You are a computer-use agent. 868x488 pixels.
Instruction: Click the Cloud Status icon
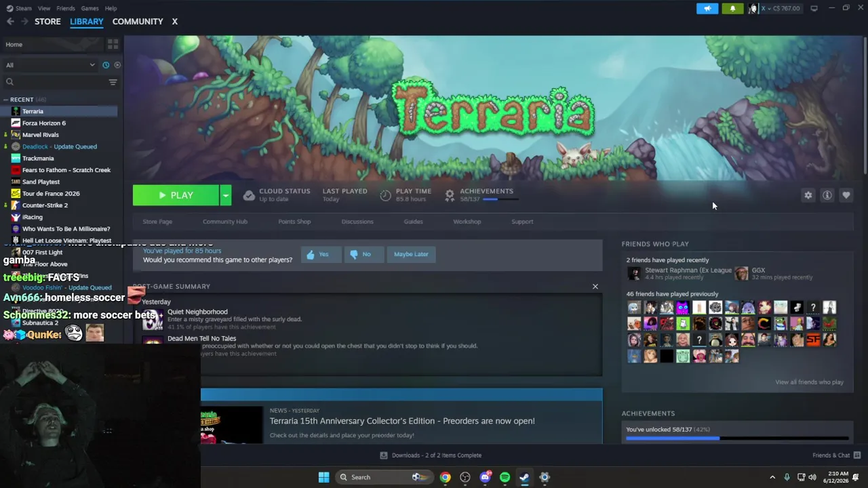coord(249,195)
